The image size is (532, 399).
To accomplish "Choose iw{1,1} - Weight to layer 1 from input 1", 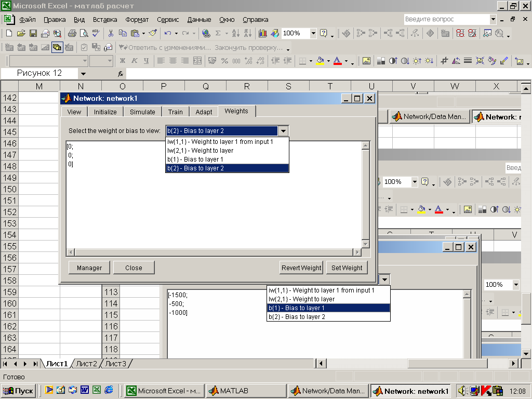I will tap(227, 142).
